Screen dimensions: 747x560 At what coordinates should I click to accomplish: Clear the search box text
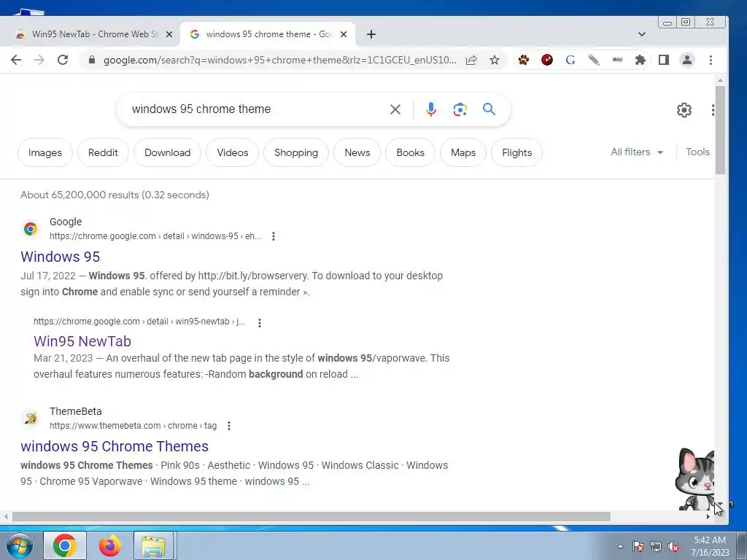[x=395, y=109]
